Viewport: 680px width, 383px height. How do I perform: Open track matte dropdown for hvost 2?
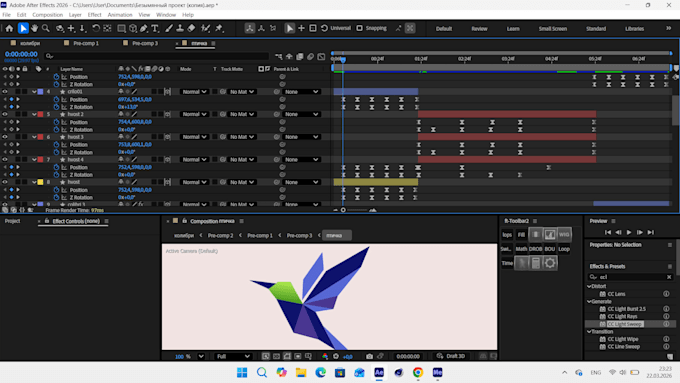[242, 114]
